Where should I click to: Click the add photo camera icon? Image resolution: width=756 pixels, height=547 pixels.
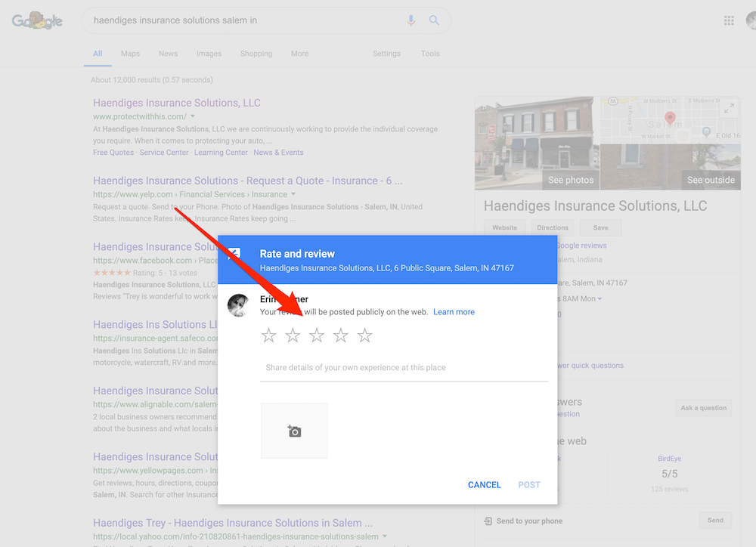pyautogui.click(x=294, y=431)
